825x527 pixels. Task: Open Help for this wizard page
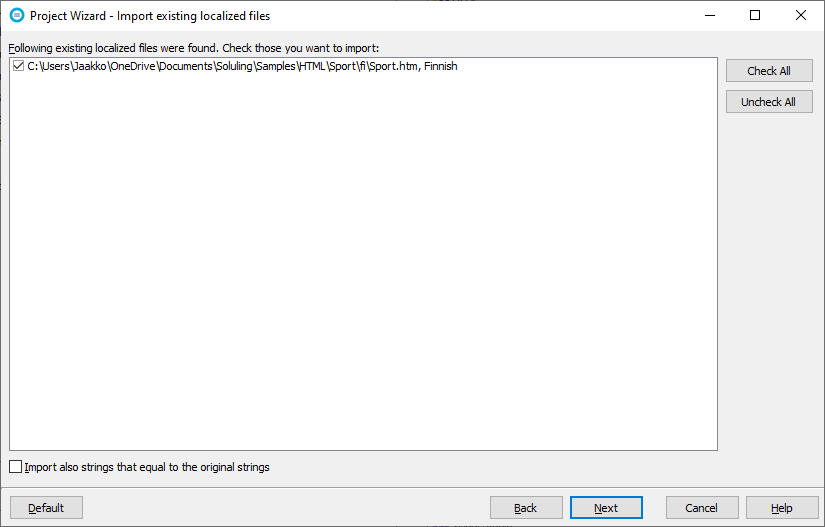(x=782, y=508)
